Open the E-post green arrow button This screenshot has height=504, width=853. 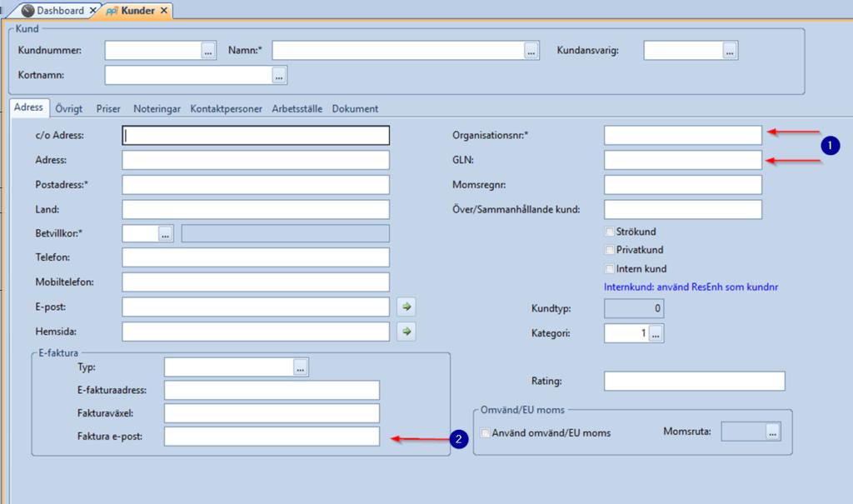(407, 307)
